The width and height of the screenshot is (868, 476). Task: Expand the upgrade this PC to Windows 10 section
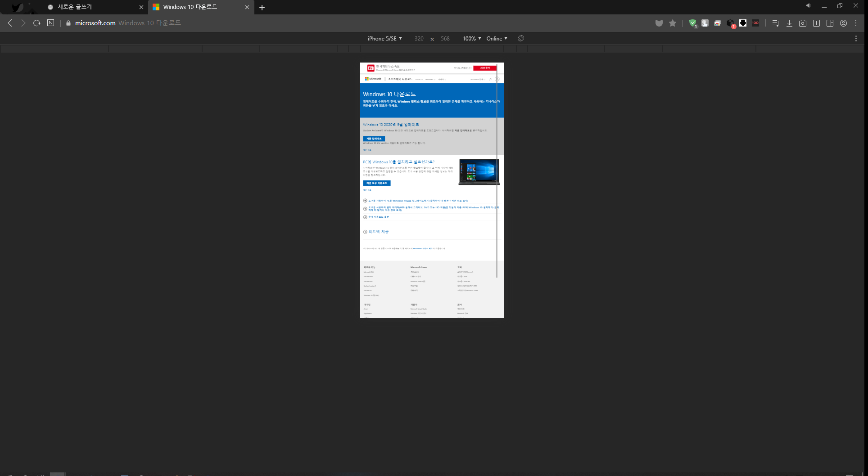[416, 201]
